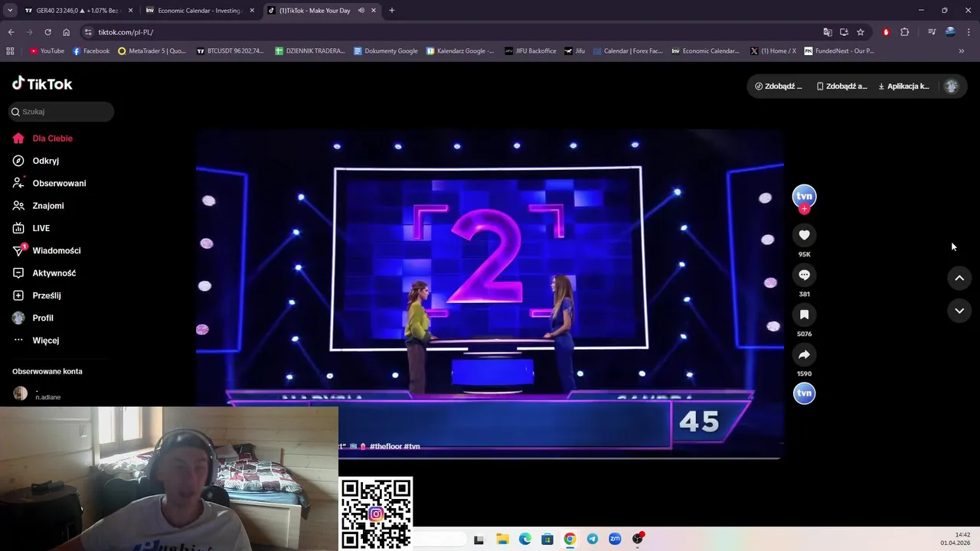Viewport: 980px width, 551px height.
Task: Open Zoom from taskbar
Action: [615, 539]
